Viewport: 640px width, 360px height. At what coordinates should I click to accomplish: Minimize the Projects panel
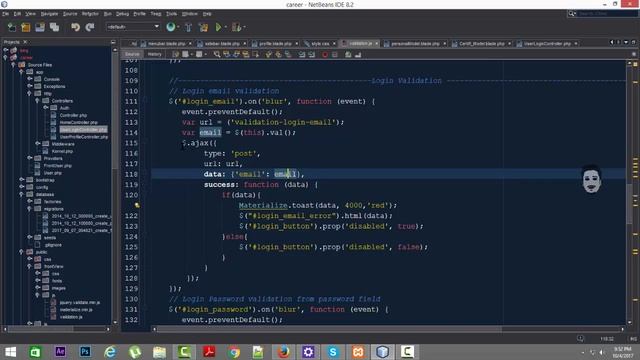(x=113, y=42)
